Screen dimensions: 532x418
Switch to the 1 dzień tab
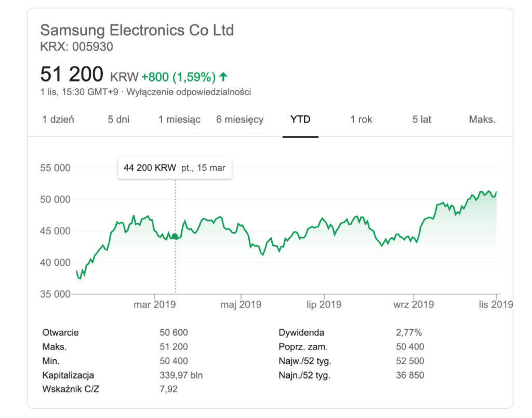pyautogui.click(x=58, y=119)
